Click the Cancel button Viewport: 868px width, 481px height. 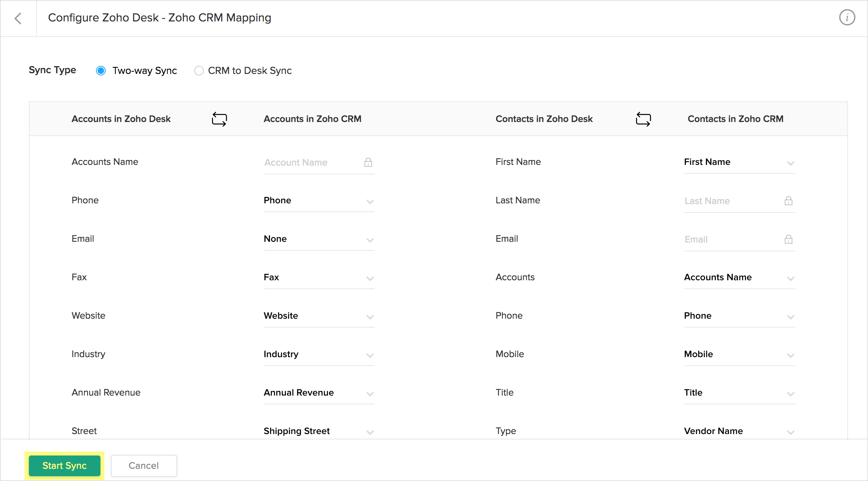[x=144, y=465]
